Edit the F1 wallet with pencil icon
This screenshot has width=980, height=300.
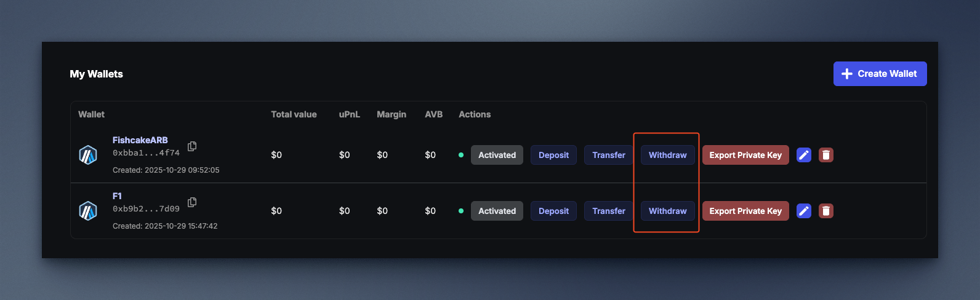(x=803, y=211)
